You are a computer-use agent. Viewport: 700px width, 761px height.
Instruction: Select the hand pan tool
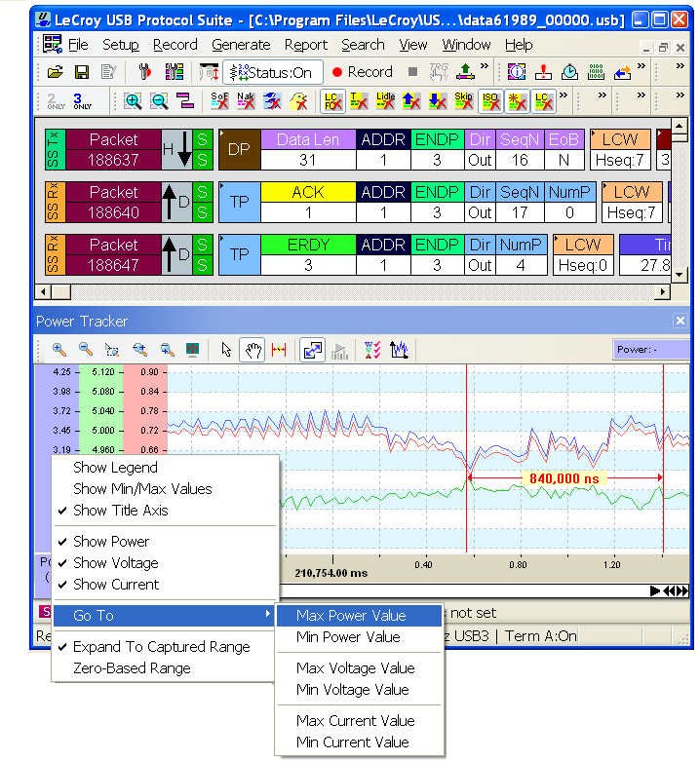[x=253, y=350]
